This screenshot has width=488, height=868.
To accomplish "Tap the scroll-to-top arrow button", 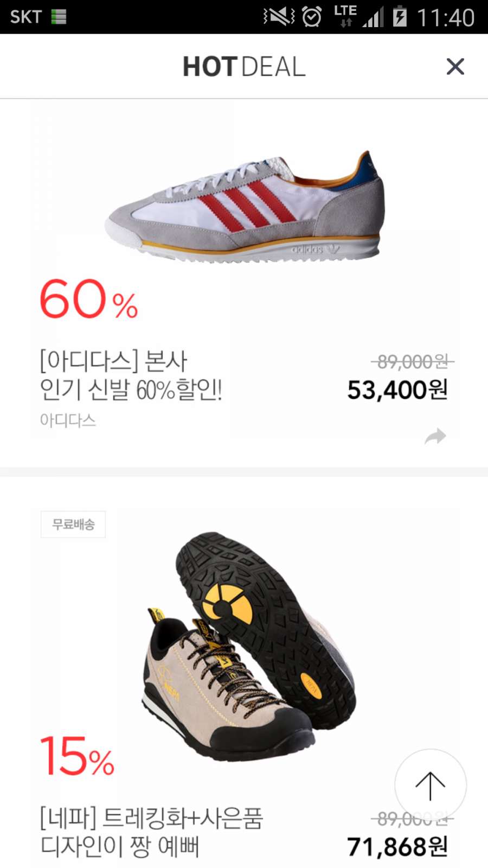I will tap(431, 785).
